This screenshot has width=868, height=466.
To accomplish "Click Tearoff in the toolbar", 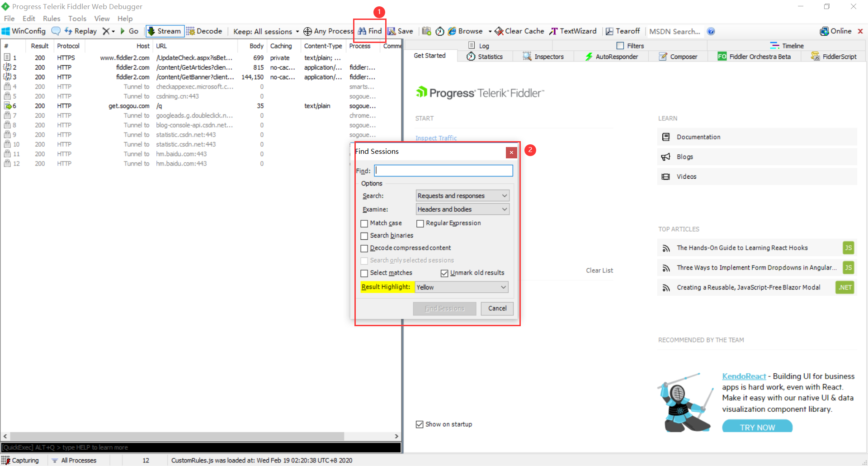I will [x=623, y=31].
